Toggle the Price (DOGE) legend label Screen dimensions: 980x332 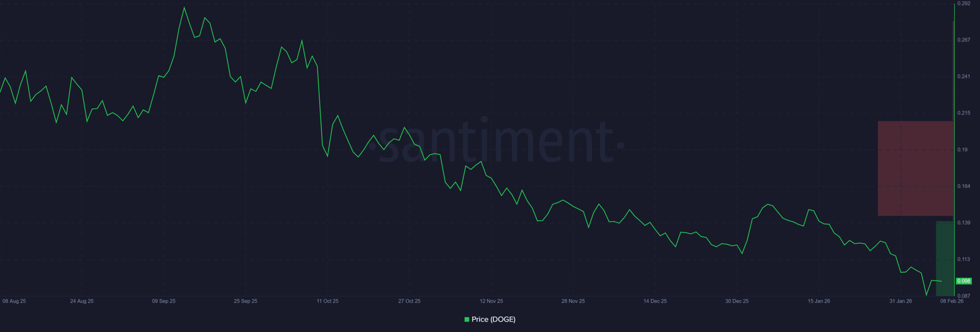(x=493, y=319)
